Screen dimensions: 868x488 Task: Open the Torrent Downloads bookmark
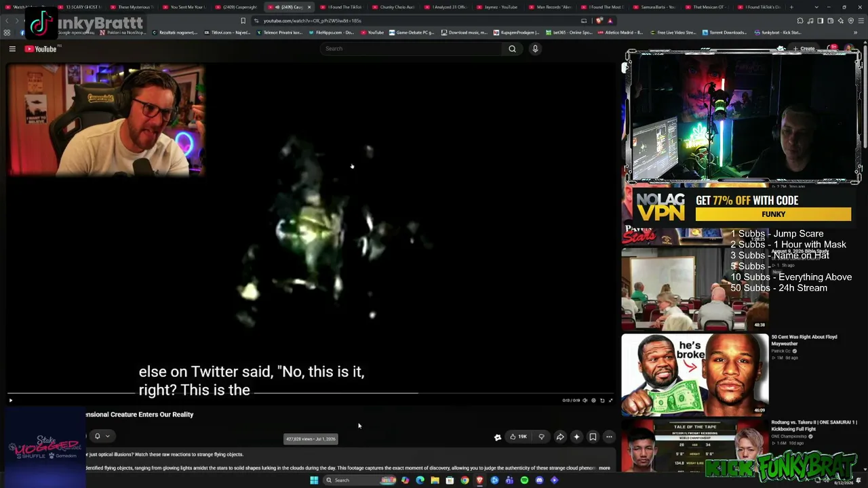(725, 33)
